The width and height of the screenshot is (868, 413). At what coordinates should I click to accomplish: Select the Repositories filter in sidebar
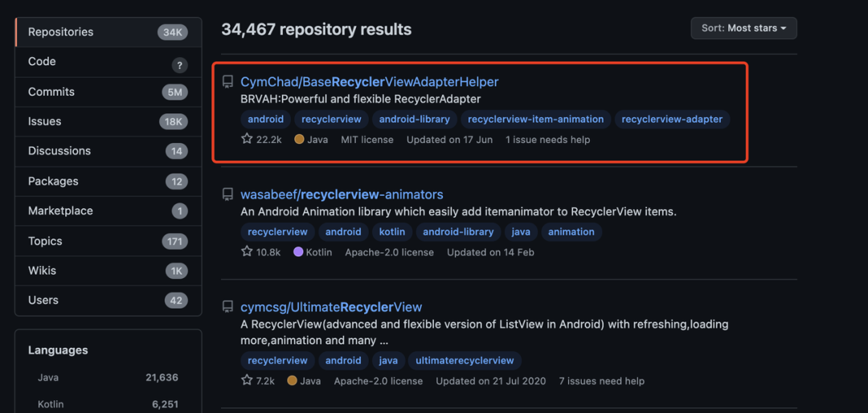click(x=61, y=32)
